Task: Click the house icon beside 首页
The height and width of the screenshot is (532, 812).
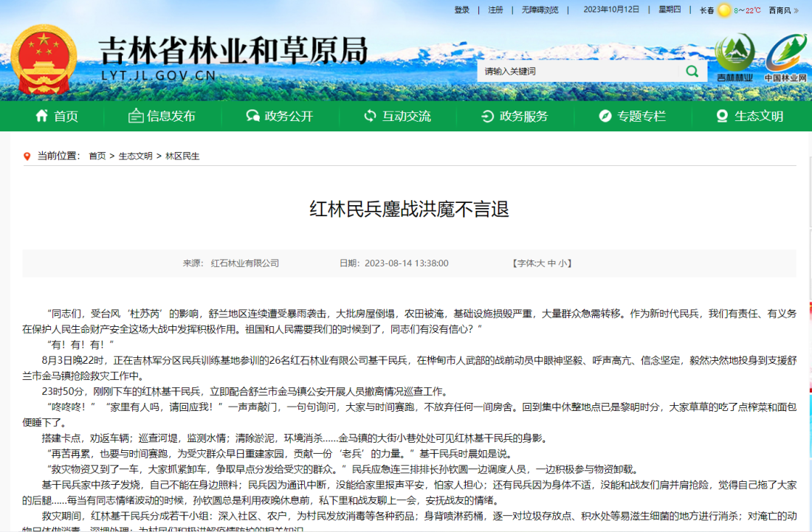Action: pyautogui.click(x=41, y=116)
